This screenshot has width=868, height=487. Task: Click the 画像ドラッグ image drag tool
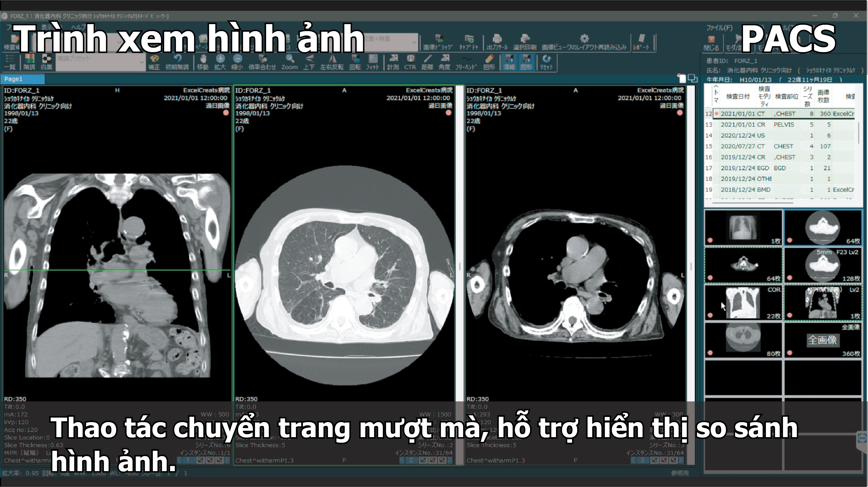click(438, 42)
